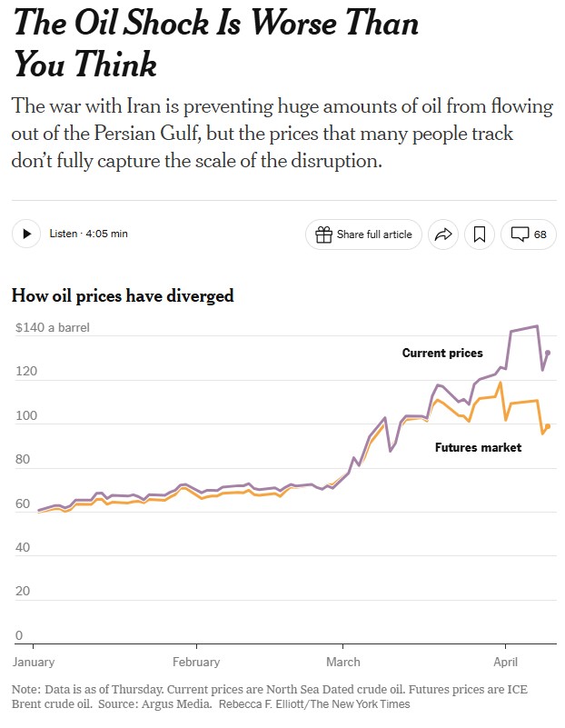565x728 pixels.
Task: Click the "Futures market" chart label
Action: tap(478, 447)
